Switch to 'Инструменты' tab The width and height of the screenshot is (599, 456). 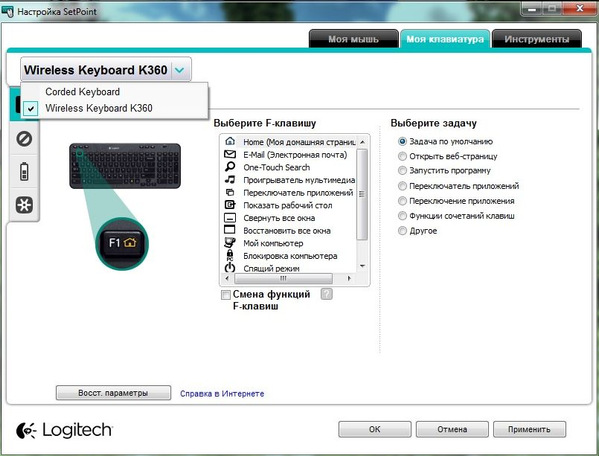click(537, 39)
